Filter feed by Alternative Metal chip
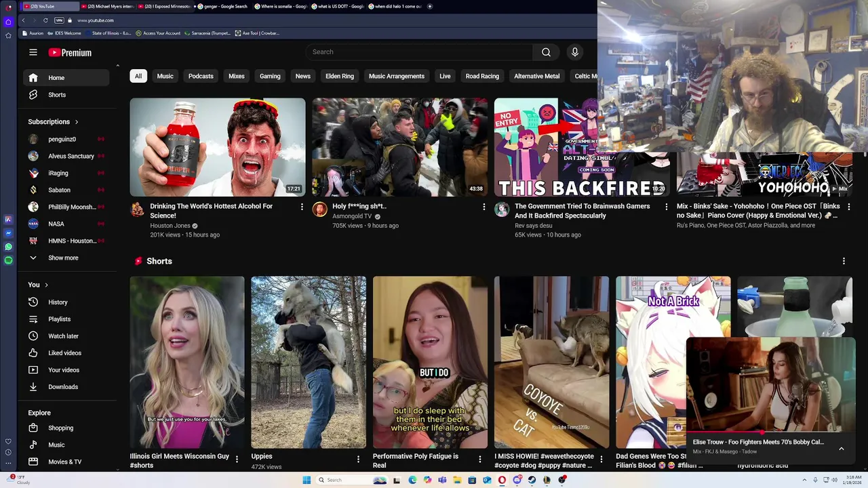This screenshot has height=488, width=868. 537,76
